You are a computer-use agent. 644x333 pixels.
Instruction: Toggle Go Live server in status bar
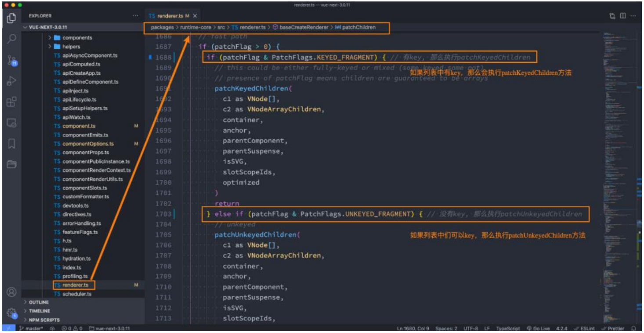pos(539,329)
